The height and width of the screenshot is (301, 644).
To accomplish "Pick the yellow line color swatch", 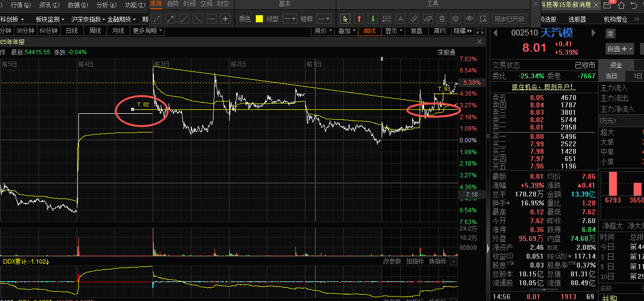I will (259, 19).
